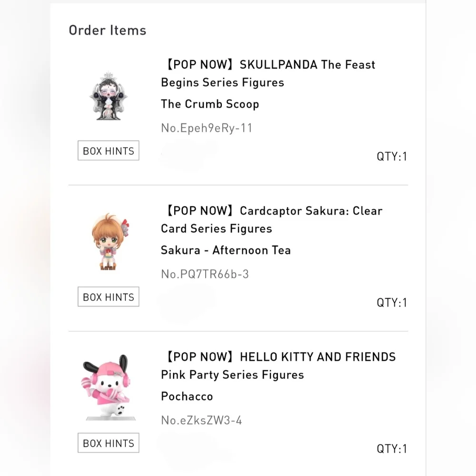Click order number No.Epeh9eRy-11
This screenshot has height=476, width=476.
point(207,128)
